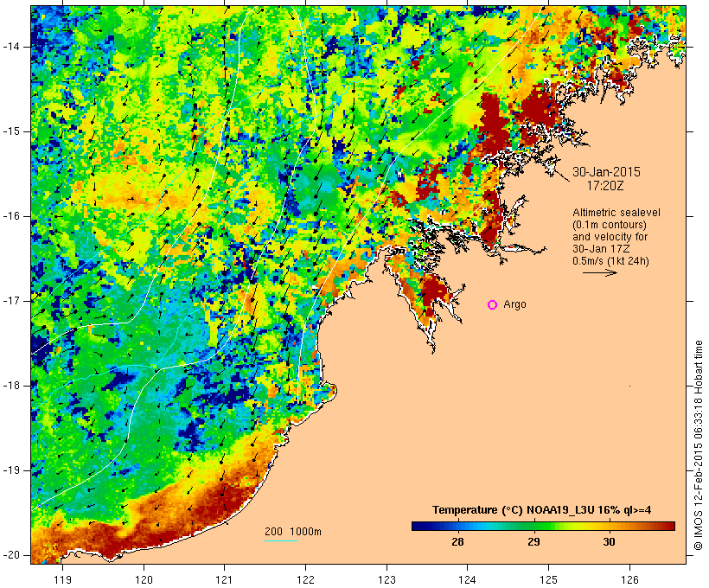The image size is (709, 588).
Task: Click the longitude axis label '120'
Action: click(144, 579)
